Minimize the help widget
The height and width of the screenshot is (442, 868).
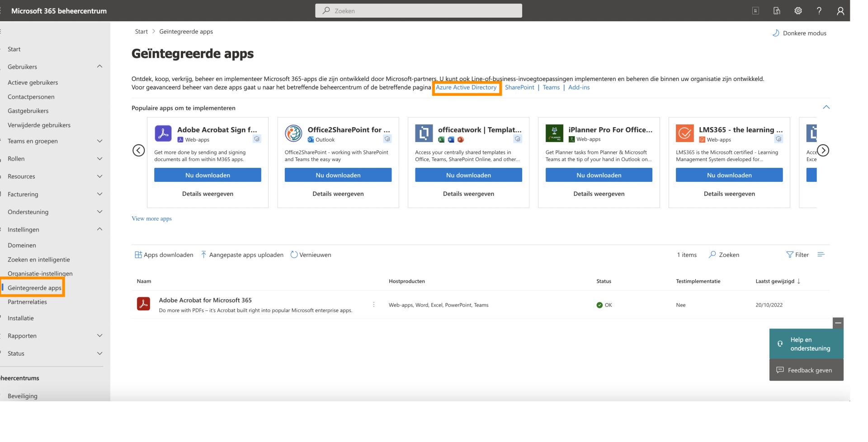tap(838, 323)
